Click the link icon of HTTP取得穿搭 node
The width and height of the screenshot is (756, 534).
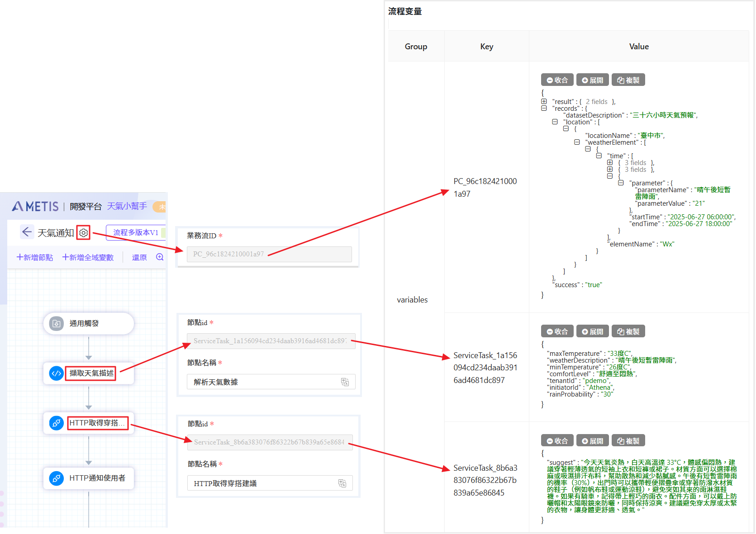(57, 423)
